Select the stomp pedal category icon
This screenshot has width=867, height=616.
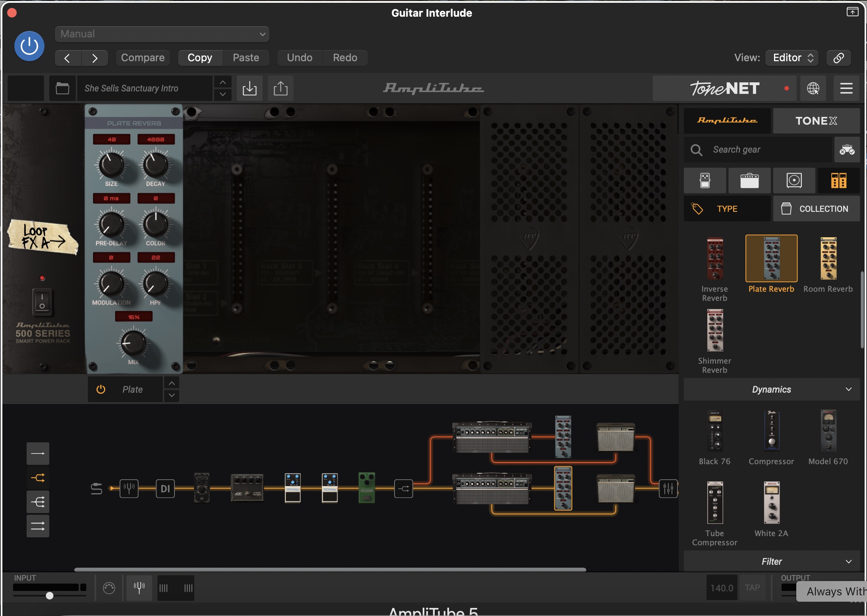705,180
